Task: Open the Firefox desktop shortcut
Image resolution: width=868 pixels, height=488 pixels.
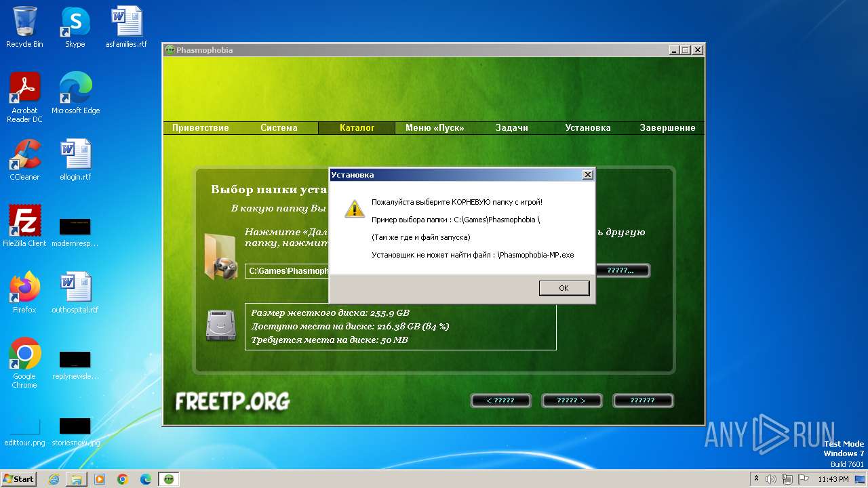Action: 24,293
